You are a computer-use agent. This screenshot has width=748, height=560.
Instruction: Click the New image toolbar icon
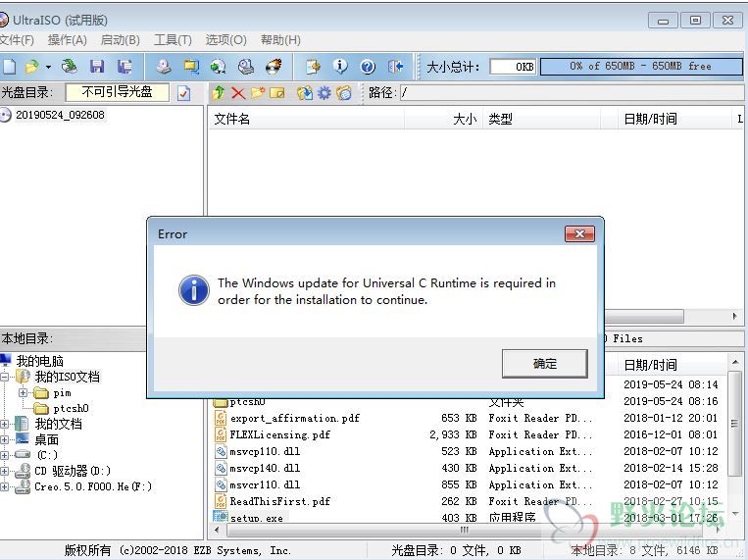coord(9,67)
